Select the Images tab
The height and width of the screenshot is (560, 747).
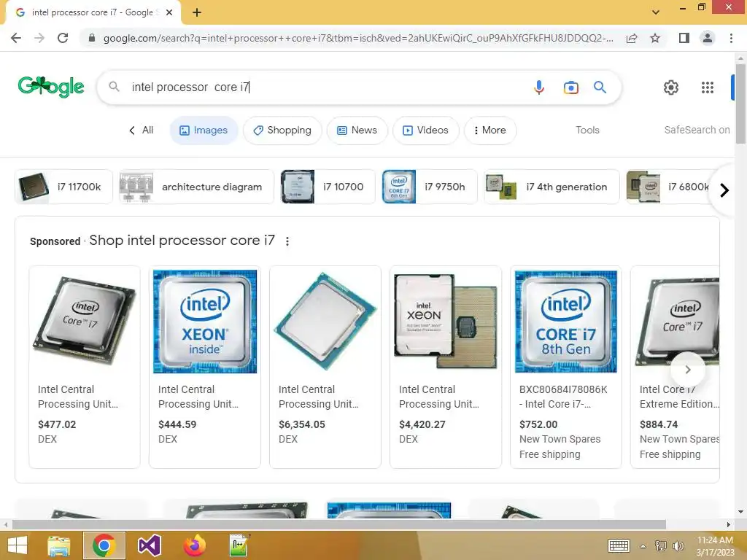pyautogui.click(x=204, y=130)
